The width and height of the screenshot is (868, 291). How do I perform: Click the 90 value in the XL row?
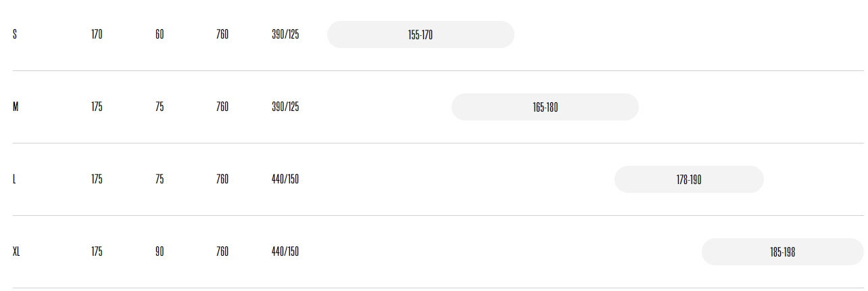[x=160, y=252]
